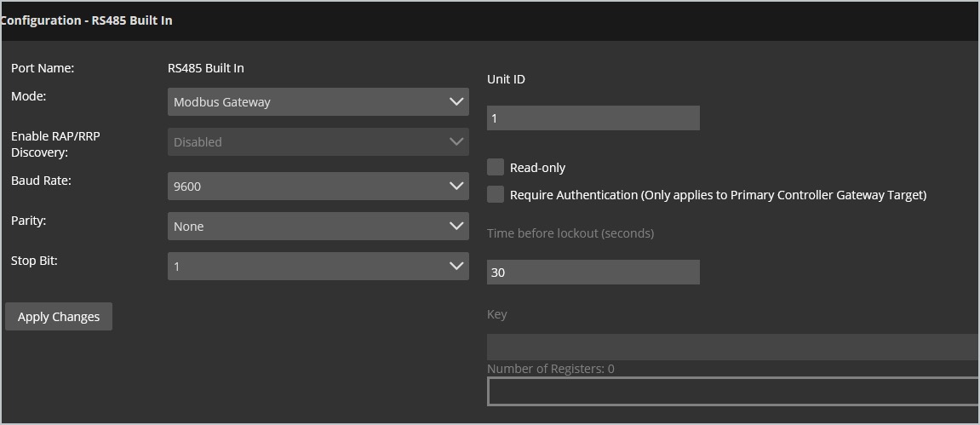Tick the Require Authentication checkbox
The width and height of the screenshot is (980, 425).
[496, 194]
